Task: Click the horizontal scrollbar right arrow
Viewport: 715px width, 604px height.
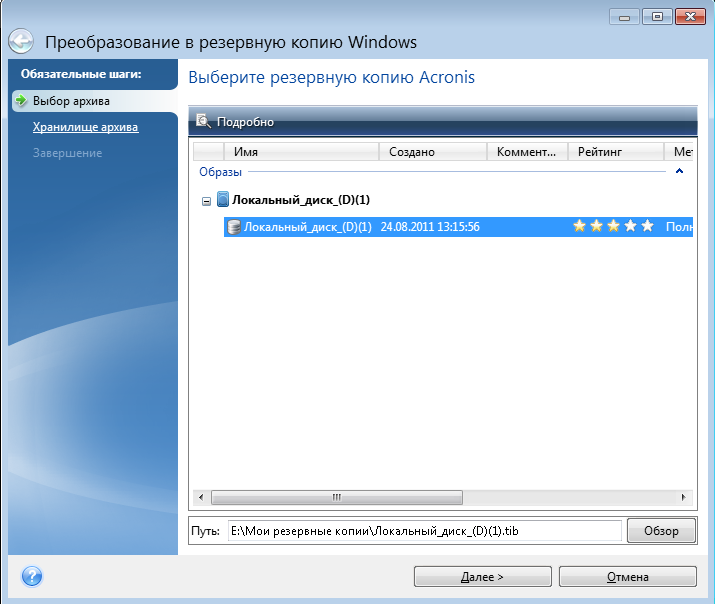Action: click(x=686, y=497)
